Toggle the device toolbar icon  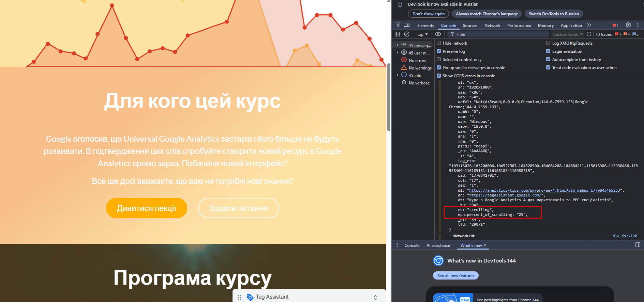407,25
